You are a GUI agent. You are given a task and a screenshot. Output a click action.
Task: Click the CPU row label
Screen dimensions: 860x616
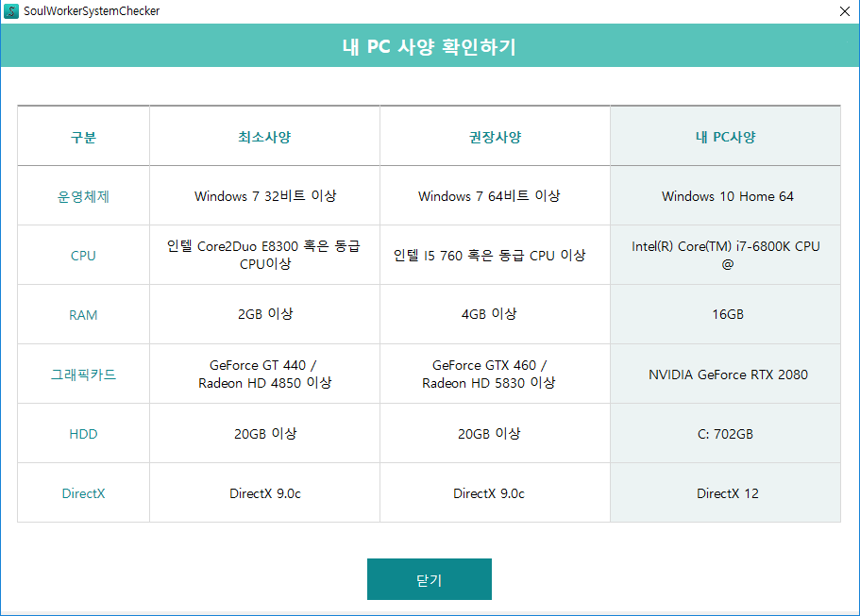83,256
